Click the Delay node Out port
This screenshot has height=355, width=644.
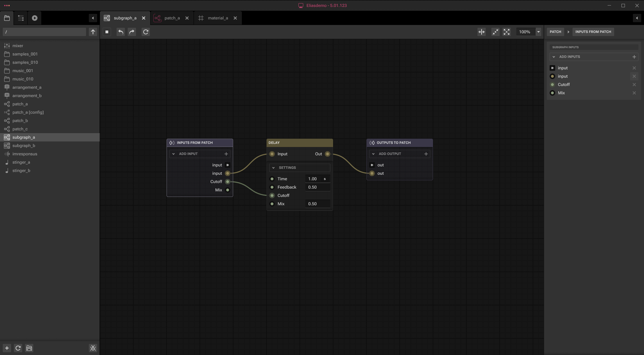point(328,154)
